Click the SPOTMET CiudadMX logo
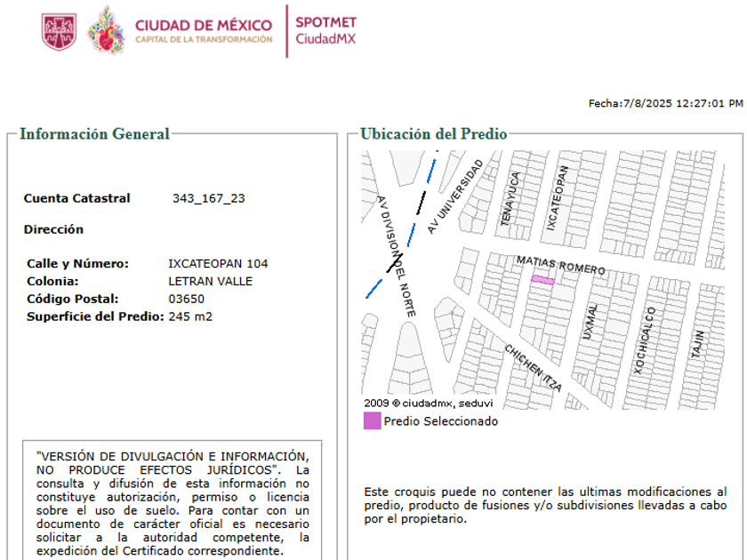Image resolution: width=747 pixels, height=560 pixels. 325,31
